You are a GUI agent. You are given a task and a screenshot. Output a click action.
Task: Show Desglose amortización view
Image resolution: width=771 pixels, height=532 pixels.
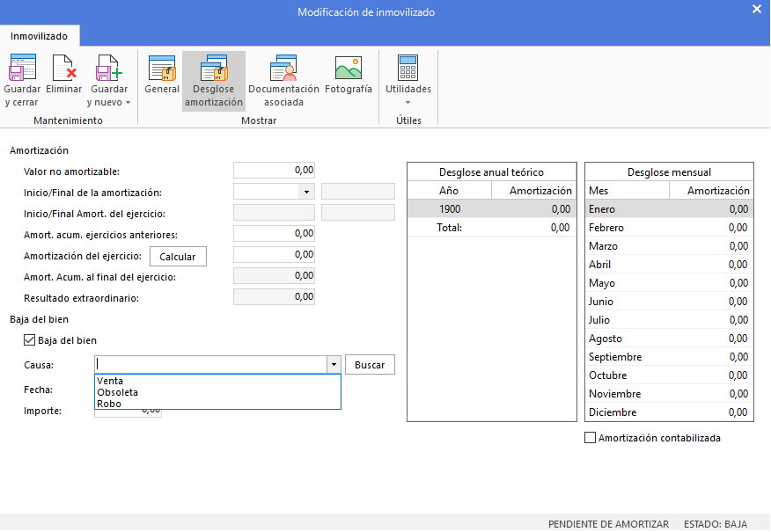[213, 81]
